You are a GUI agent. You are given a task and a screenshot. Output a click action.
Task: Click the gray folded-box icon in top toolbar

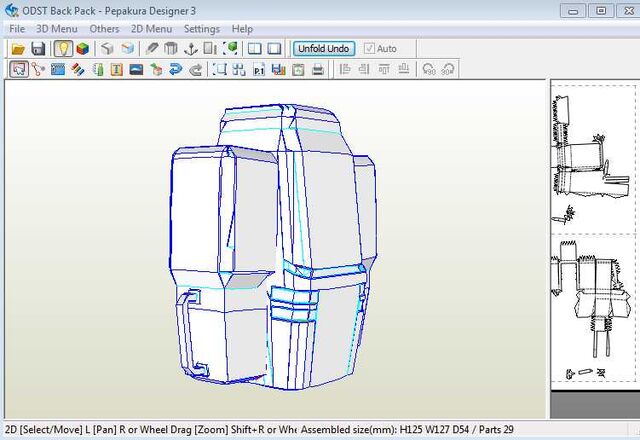[x=171, y=49]
